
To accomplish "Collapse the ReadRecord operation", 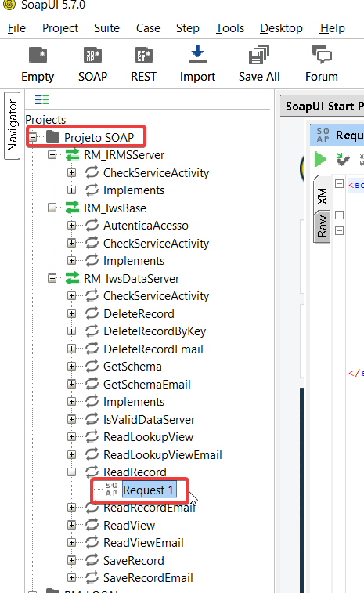I will tap(71, 472).
